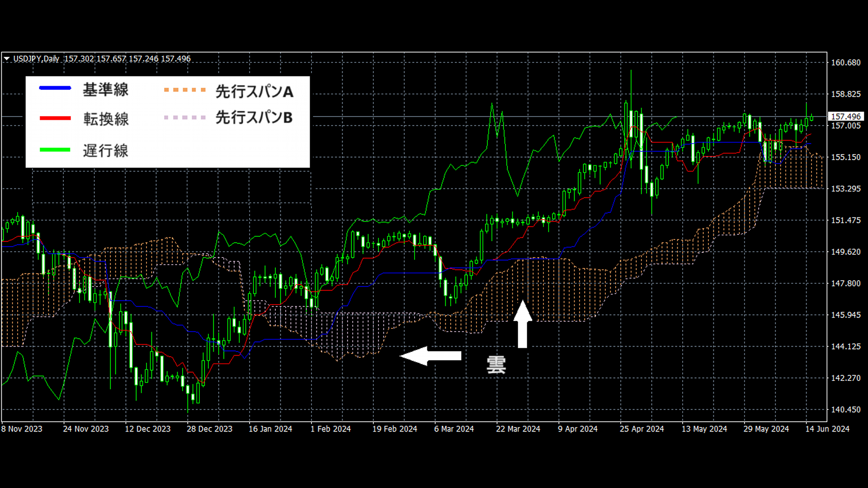Screen dimensions: 868x488
Task: Click the 雲 cloud label
Action: click(x=496, y=365)
